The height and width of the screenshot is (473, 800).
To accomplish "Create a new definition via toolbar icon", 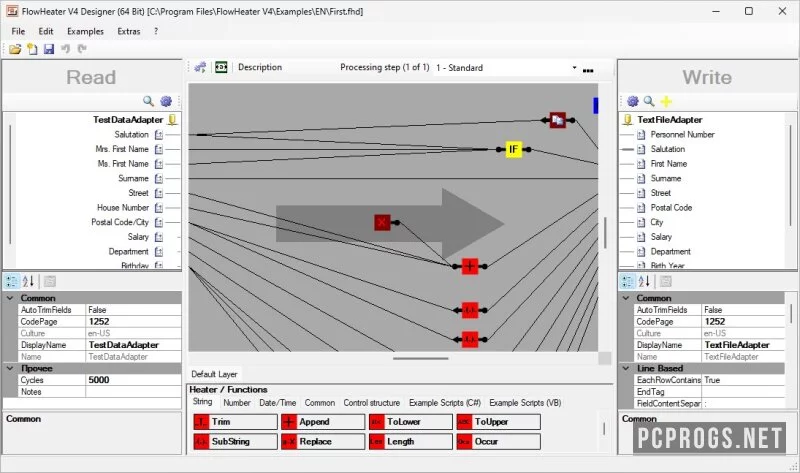I will click(x=32, y=49).
